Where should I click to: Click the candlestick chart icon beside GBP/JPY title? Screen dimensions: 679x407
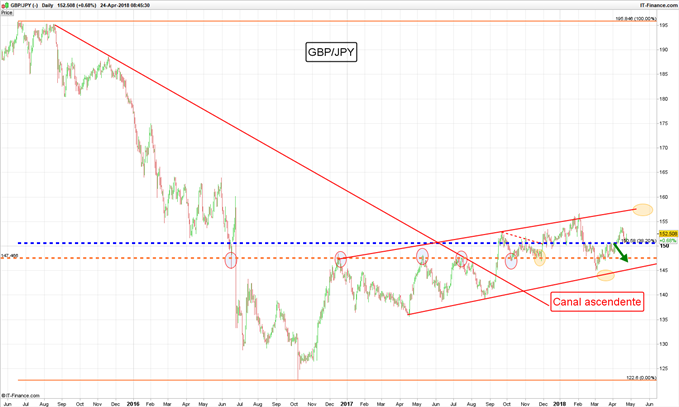pos(4,5)
